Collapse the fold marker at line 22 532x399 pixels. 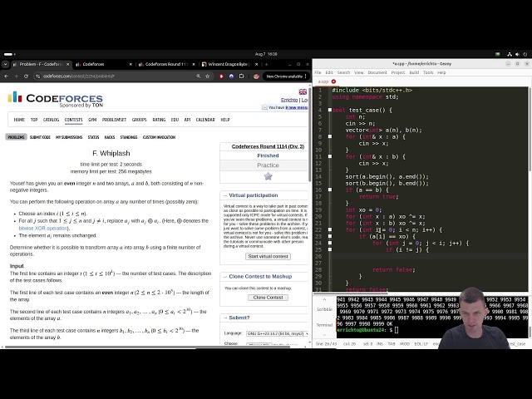pyautogui.click(x=330, y=229)
